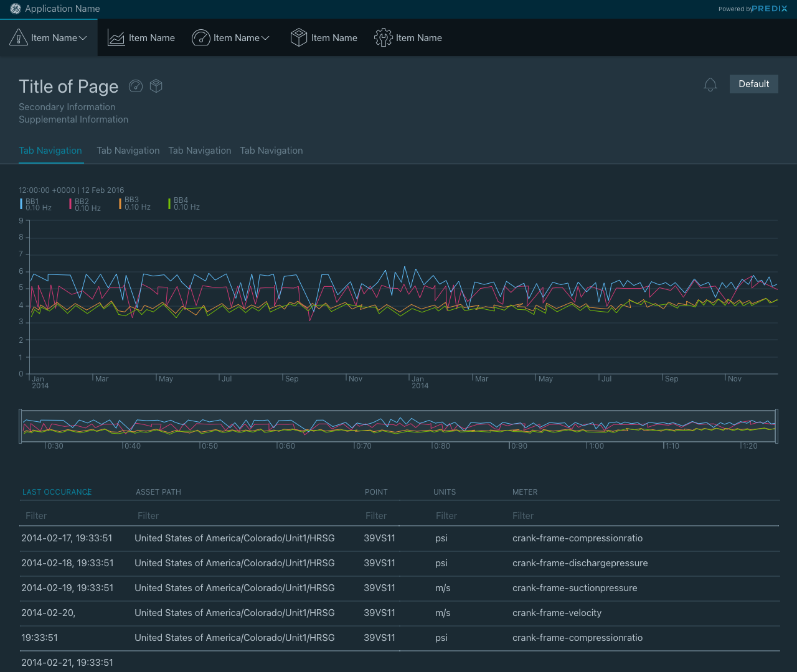Open the line chart nav item

(x=141, y=38)
